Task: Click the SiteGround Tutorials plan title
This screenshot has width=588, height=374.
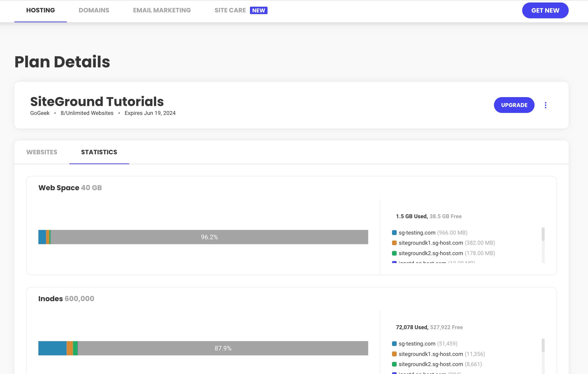Action: pos(97,101)
